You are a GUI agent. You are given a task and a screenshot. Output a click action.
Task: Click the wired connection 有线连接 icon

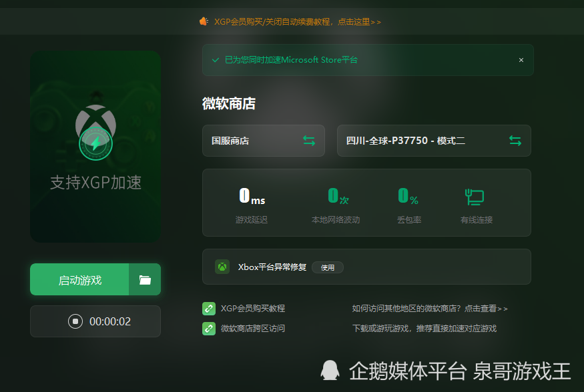click(475, 197)
